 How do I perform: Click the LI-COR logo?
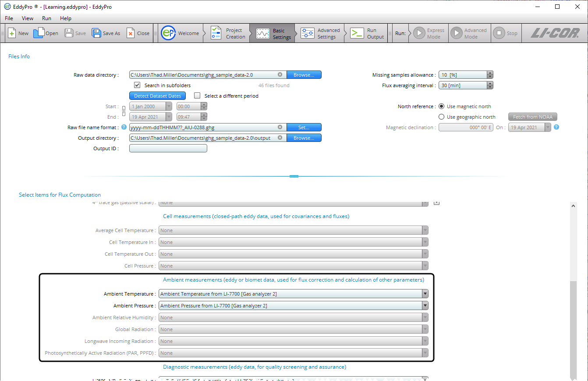[555, 33]
